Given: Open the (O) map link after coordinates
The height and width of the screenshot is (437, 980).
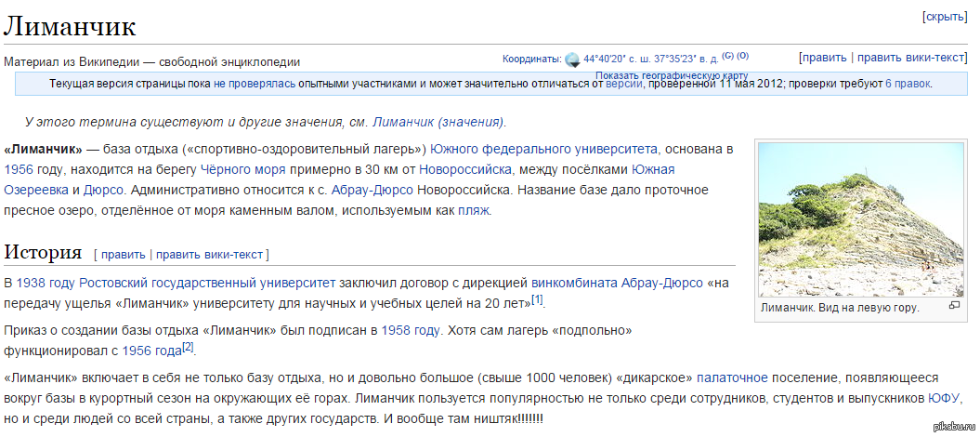Looking at the screenshot, I should 743,56.
